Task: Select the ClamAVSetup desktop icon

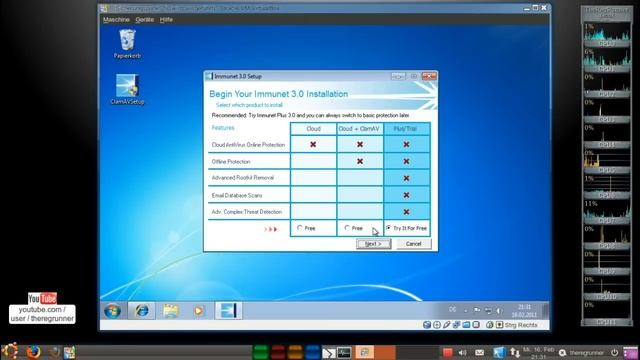Action: click(127, 89)
